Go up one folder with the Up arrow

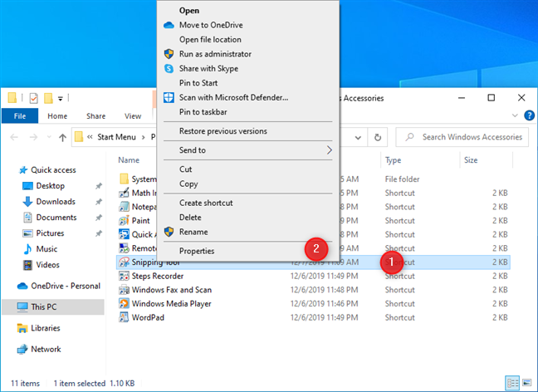point(62,138)
